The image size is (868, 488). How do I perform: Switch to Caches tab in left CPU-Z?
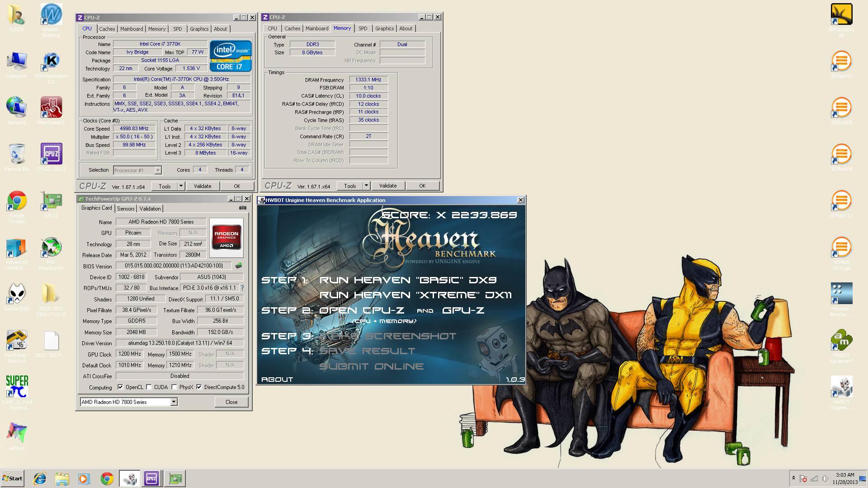point(107,29)
